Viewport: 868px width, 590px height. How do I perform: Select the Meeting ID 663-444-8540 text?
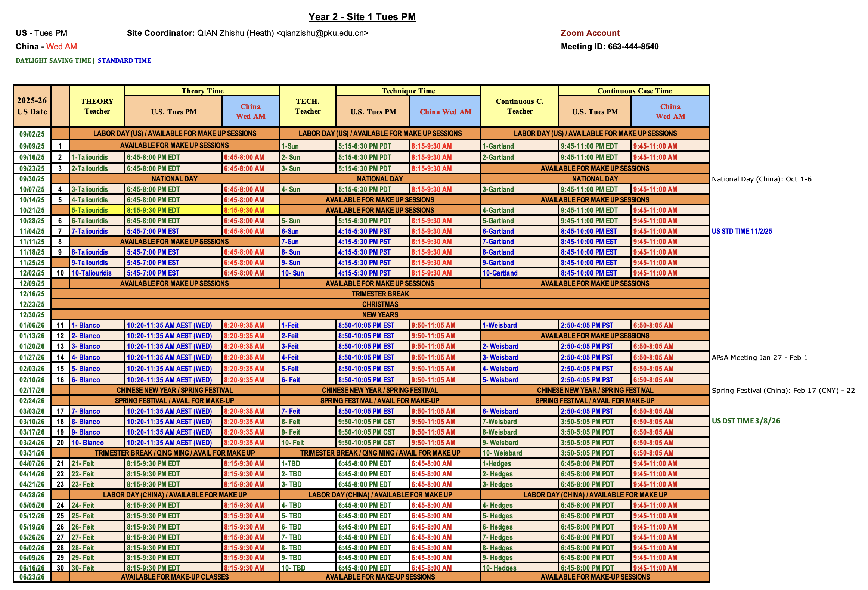[610, 47]
